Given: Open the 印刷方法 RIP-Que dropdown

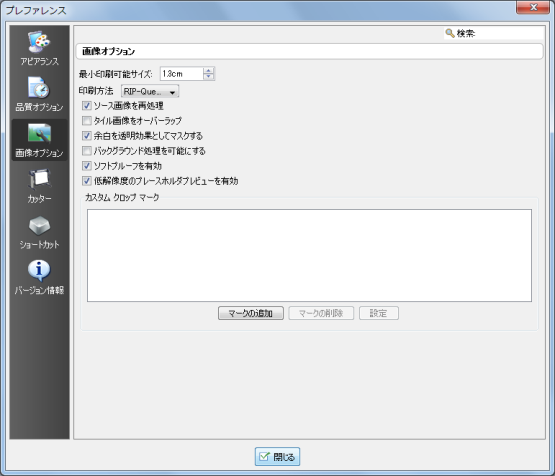Looking at the screenshot, I should click(x=150, y=91).
